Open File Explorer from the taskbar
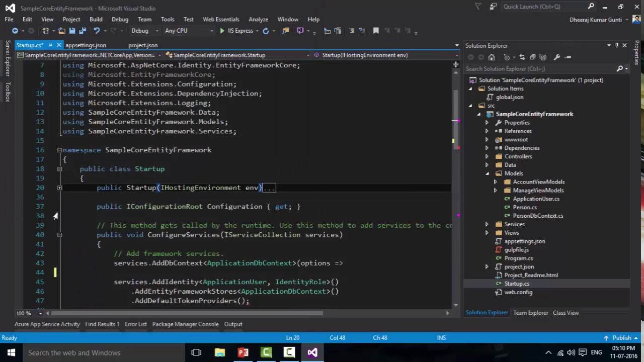This screenshot has width=644, height=362. 220,352
